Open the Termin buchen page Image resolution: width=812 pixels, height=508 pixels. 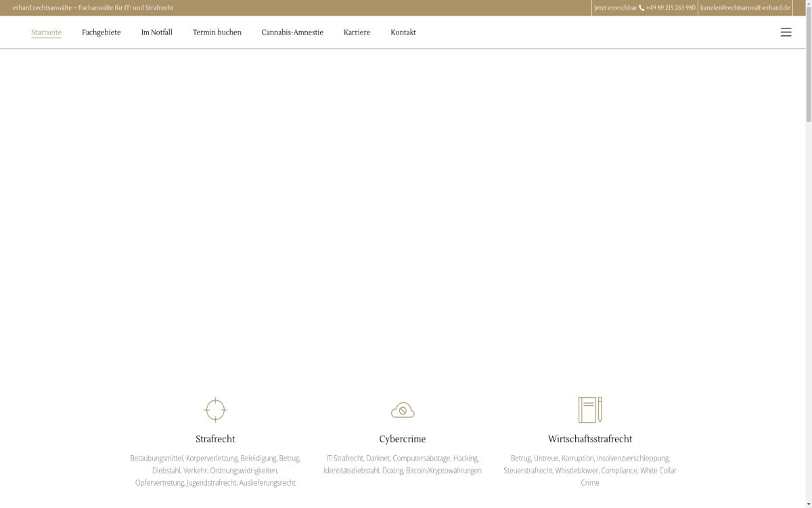[217, 33]
